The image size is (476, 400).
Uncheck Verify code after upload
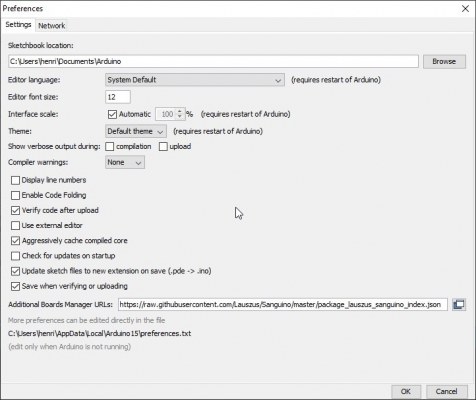pyautogui.click(x=15, y=211)
